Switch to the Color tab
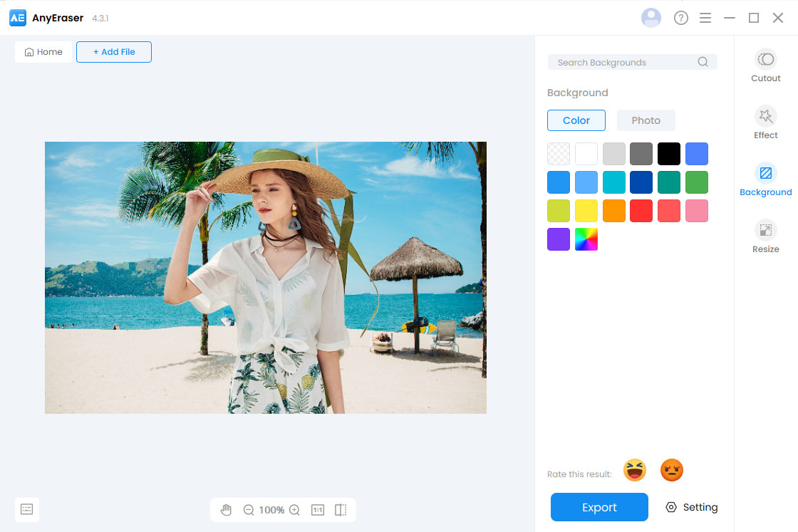Viewport: 798px width, 532px height. 576,120
